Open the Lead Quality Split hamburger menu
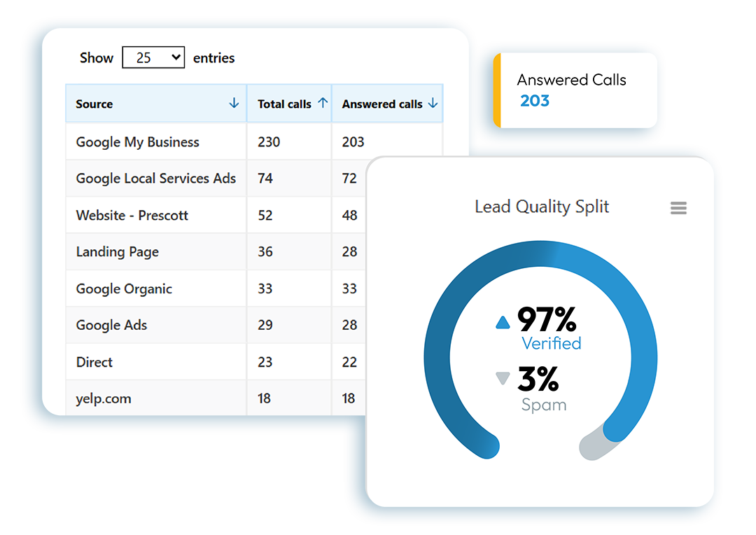Screen dimensions: 756x535 [678, 208]
